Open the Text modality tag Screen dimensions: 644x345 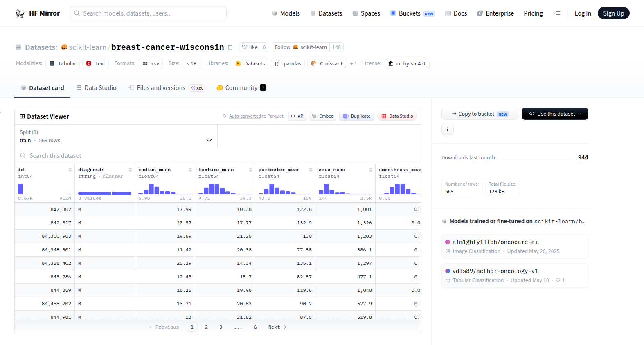[96, 63]
